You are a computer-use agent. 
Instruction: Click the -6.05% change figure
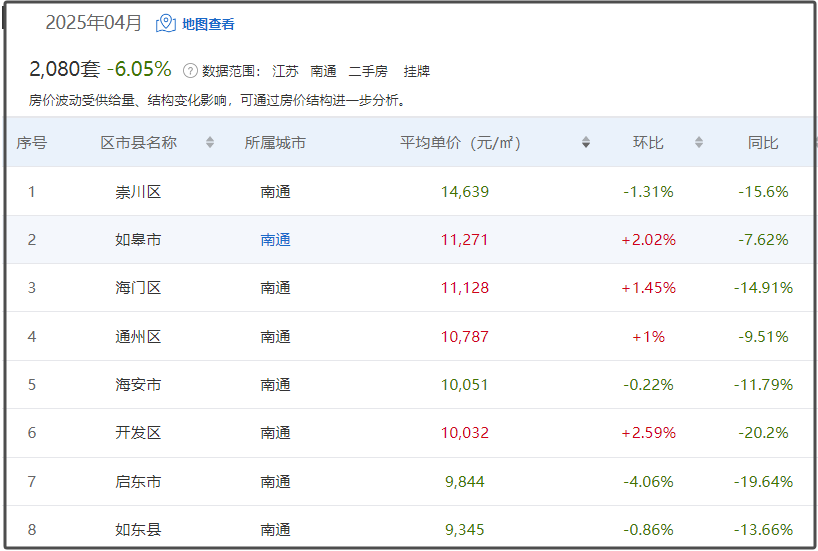pyautogui.click(x=139, y=69)
